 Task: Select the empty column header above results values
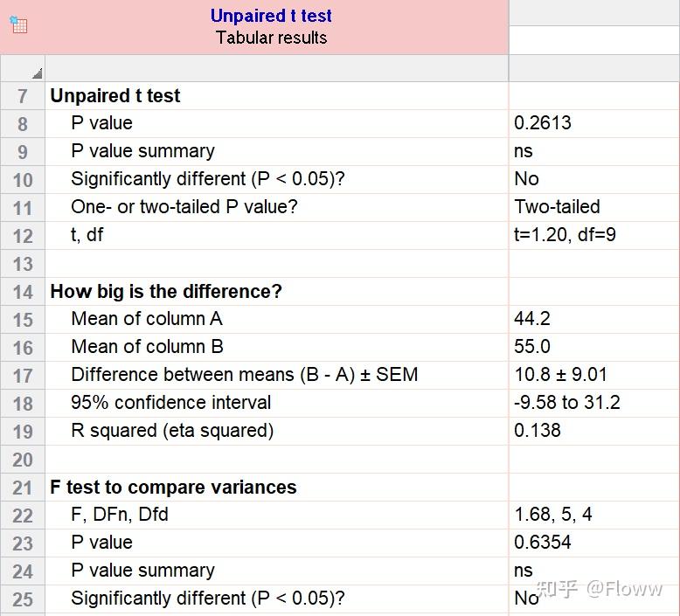pyautogui.click(x=593, y=68)
